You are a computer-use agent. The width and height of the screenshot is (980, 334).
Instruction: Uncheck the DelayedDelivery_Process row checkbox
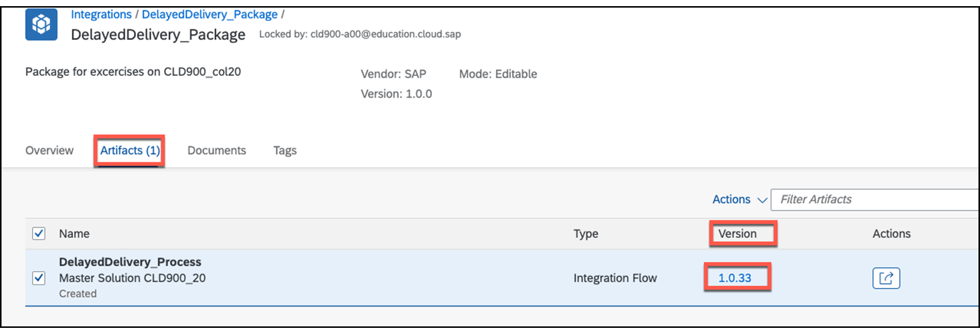coord(39,278)
